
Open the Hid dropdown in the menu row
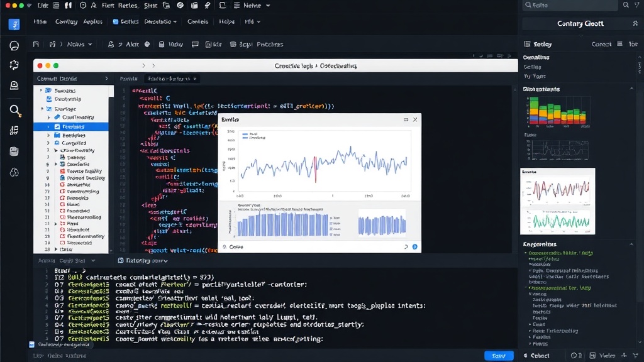pyautogui.click(x=253, y=22)
